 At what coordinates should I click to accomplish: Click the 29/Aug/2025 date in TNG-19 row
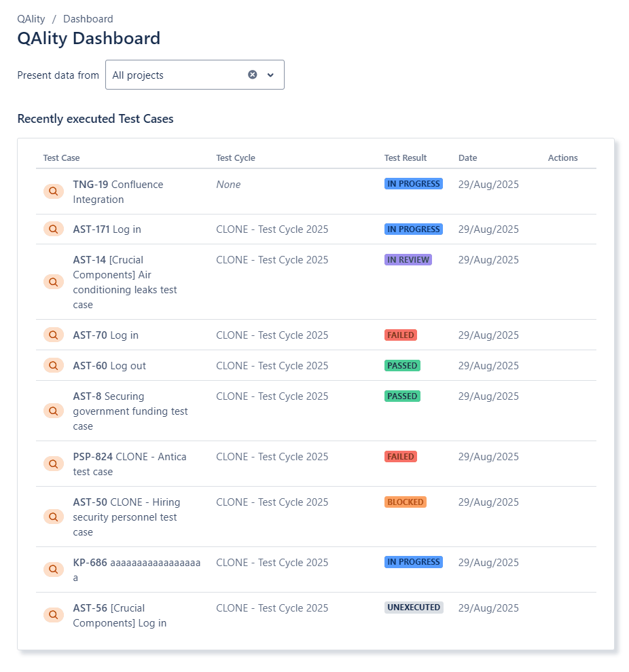coord(488,184)
